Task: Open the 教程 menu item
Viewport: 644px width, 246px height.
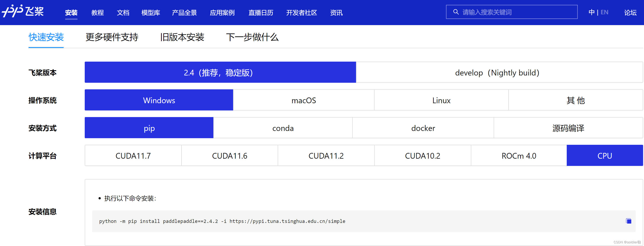Action: (x=97, y=13)
